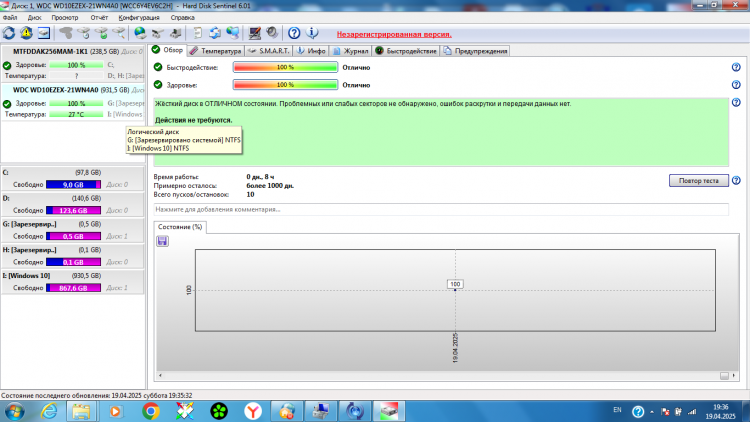750x422 pixels.
Task: Click the blue arrows email toolbar icon
Action: click(x=215, y=33)
